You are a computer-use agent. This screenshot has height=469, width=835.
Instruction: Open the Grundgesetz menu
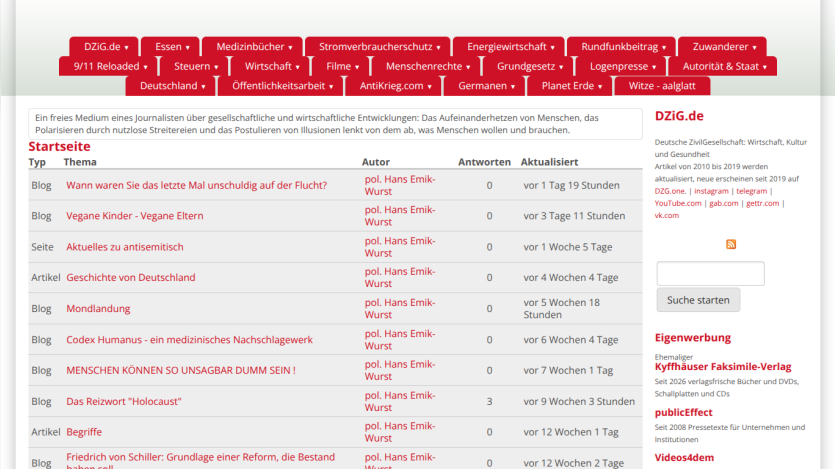530,67
